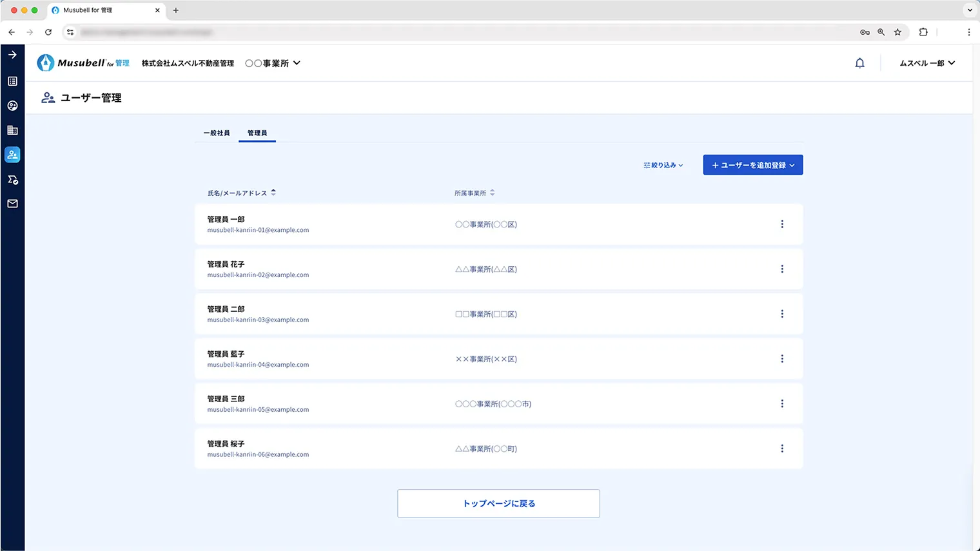Click the Musubell for 管理 logo
980x551 pixels.
click(x=83, y=63)
